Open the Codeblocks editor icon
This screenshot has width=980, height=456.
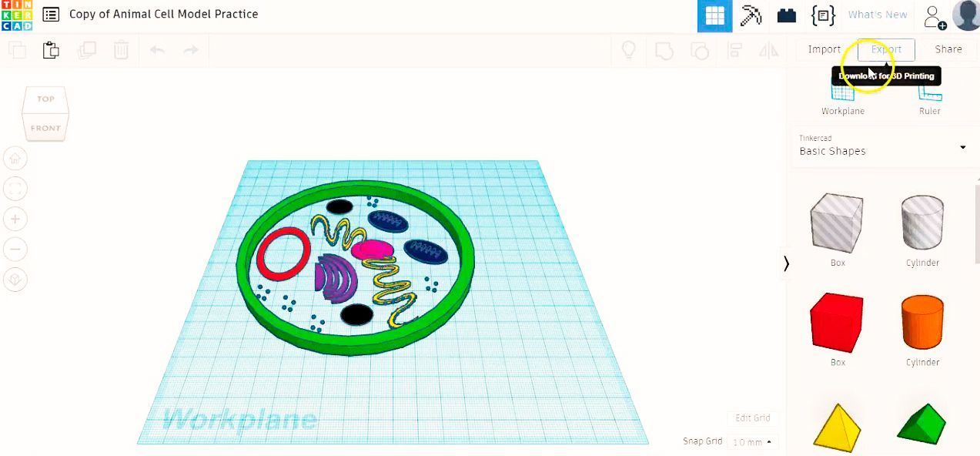[x=823, y=15]
